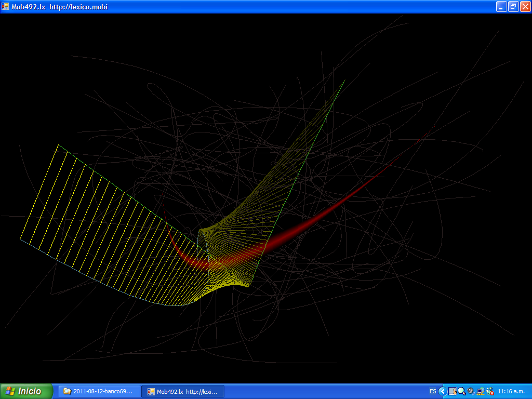532x399 pixels.
Task: Switch to the 2011-08-12-banco69 folder taskbar button
Action: tap(99, 391)
